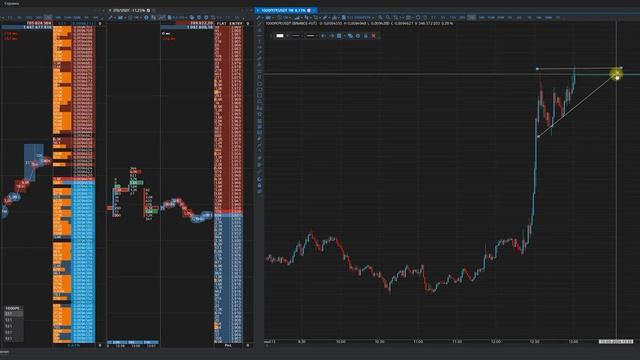The image size is (640, 360).
Task: Click the pin icon on the 1000PEPEUSDT tab
Action: coord(309,10)
